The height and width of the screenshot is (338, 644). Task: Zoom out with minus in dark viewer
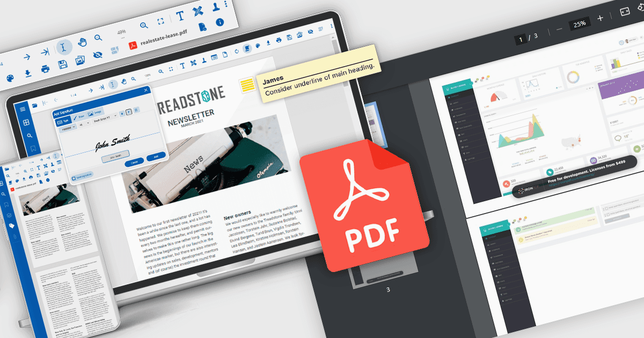click(x=560, y=28)
